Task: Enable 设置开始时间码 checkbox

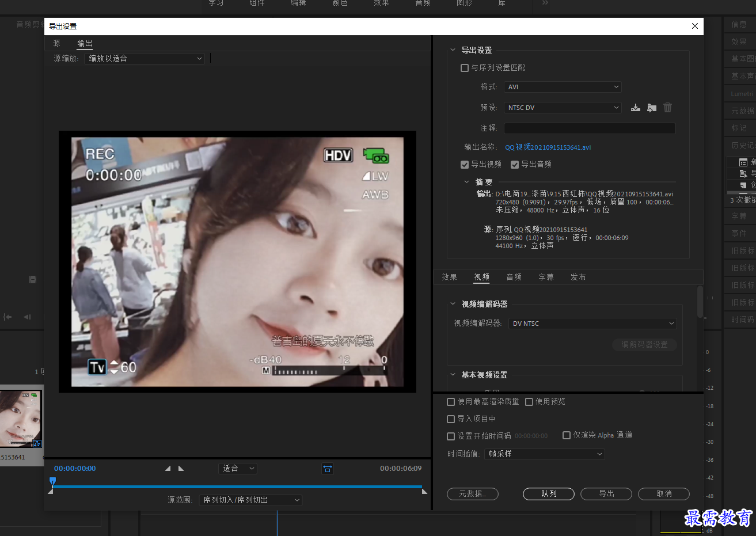Action: pyautogui.click(x=451, y=436)
